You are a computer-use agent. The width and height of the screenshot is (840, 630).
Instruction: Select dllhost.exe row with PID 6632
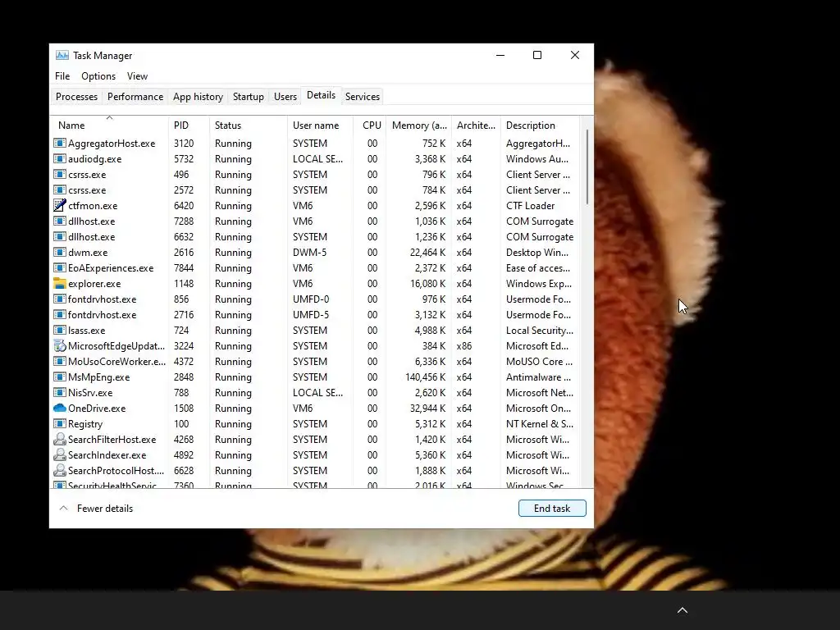[x=316, y=236]
